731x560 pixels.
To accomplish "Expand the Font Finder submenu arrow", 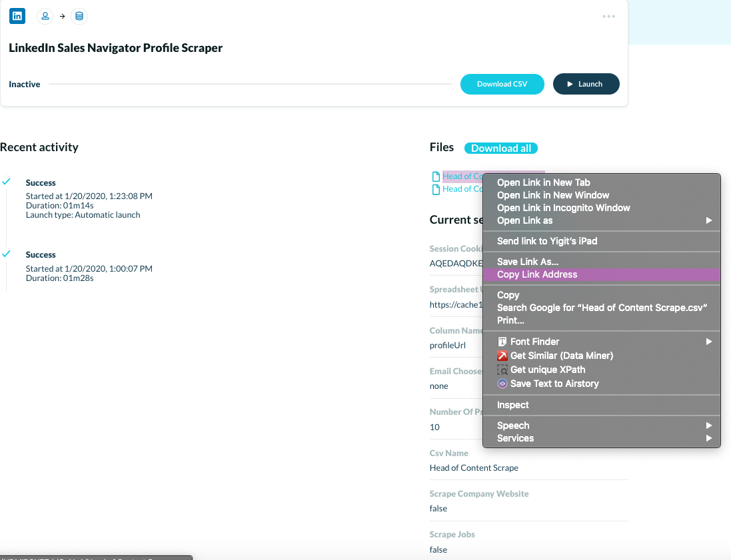I will 708,342.
